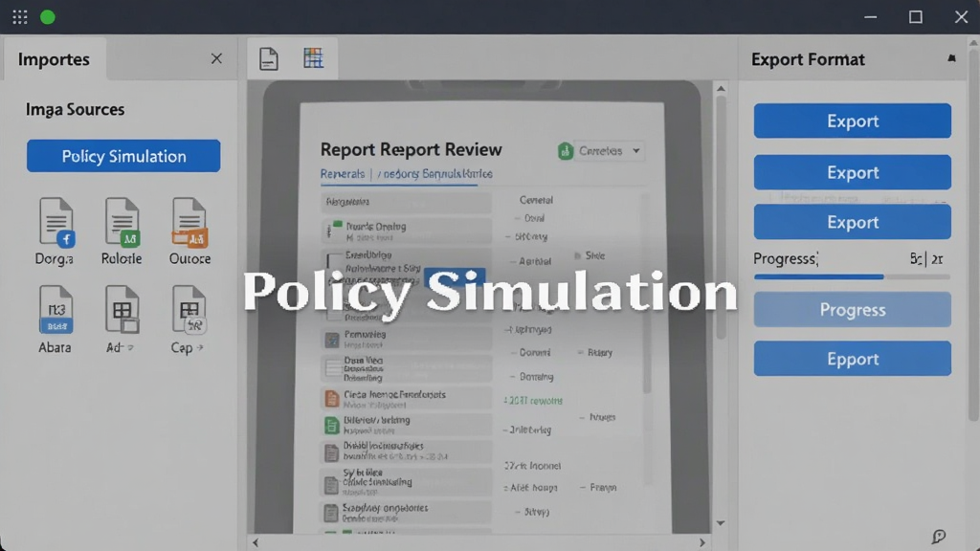
Task: Click the Progress label text
Action: tap(785, 258)
